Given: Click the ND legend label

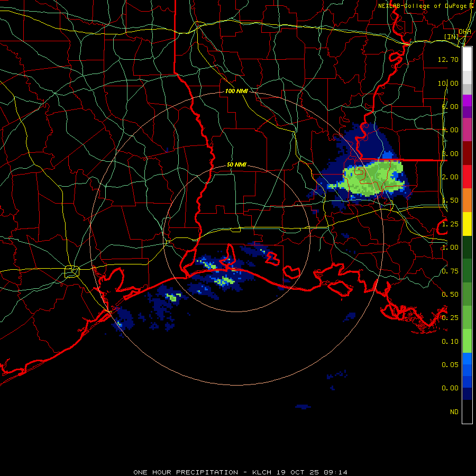Looking at the screenshot, I should point(454,412).
